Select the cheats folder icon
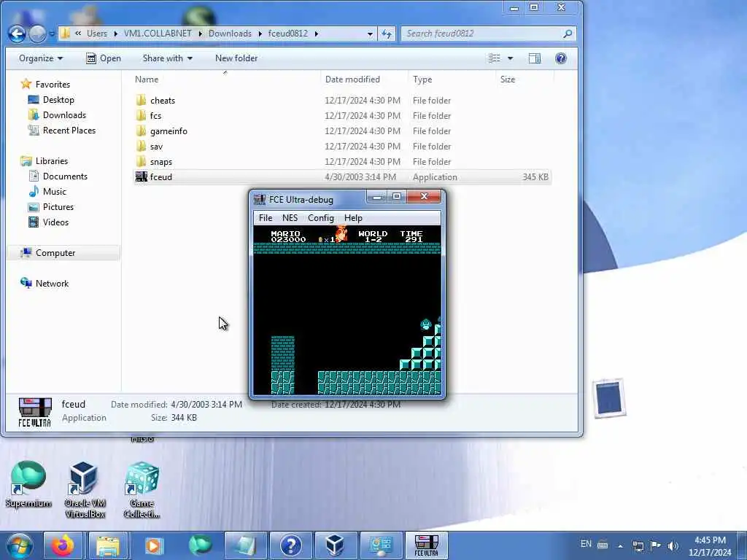 click(x=141, y=100)
